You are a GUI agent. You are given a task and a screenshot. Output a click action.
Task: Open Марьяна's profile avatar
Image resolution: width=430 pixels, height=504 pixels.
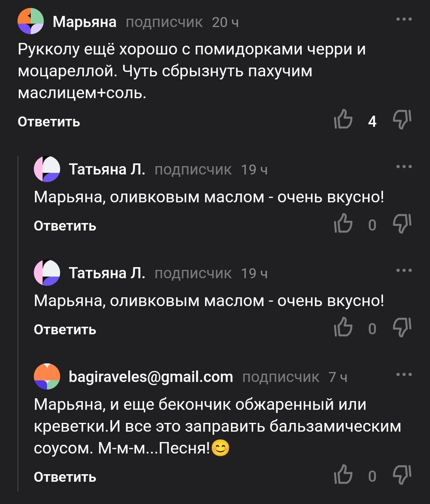(x=31, y=21)
